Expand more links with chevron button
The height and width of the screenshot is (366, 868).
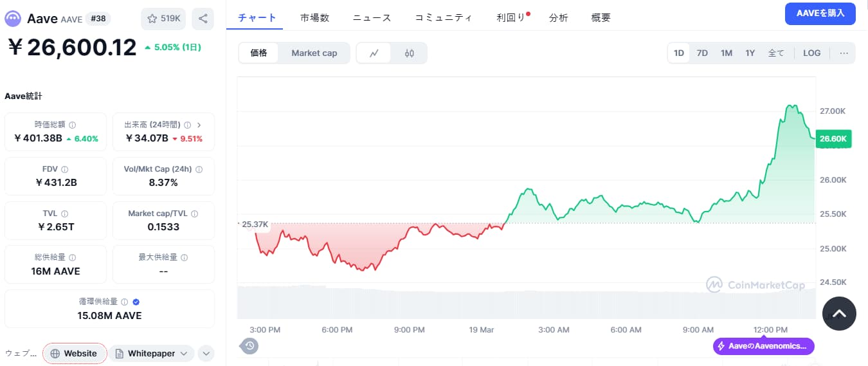[206, 353]
